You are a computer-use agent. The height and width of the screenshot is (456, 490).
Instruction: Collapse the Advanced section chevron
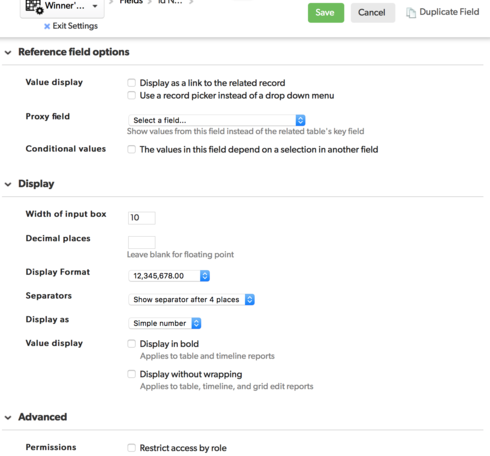click(8, 417)
